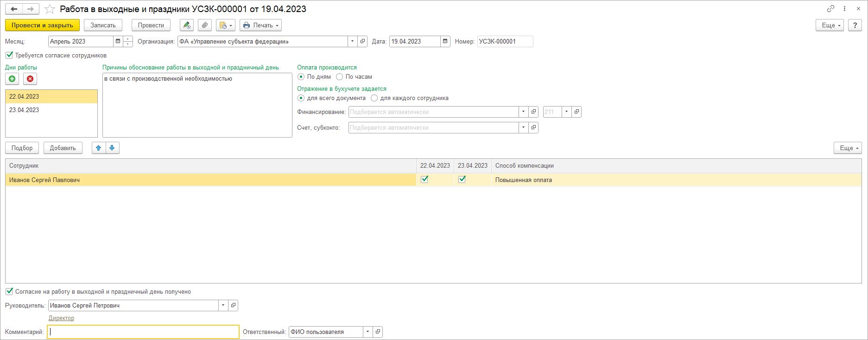Open calendar picker for Дата field
This screenshot has height=340, width=868.
(445, 41)
